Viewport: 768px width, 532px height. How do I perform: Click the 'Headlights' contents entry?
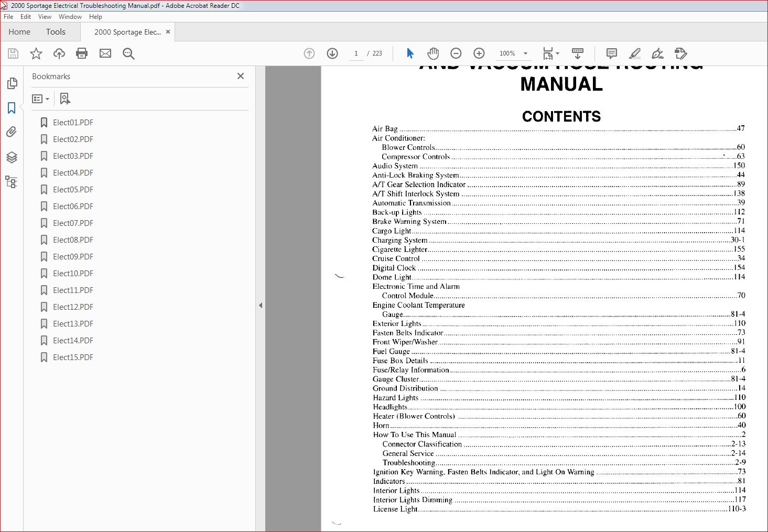(x=558, y=407)
